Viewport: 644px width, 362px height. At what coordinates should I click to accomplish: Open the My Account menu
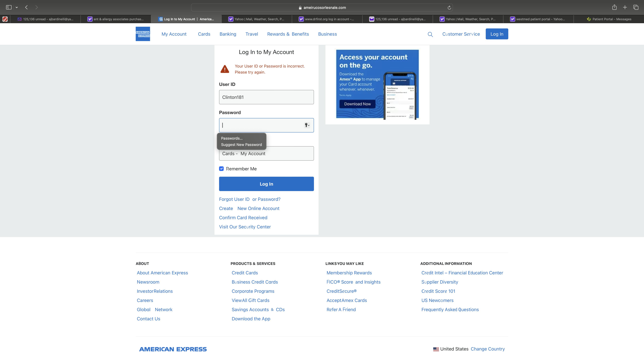click(x=174, y=34)
